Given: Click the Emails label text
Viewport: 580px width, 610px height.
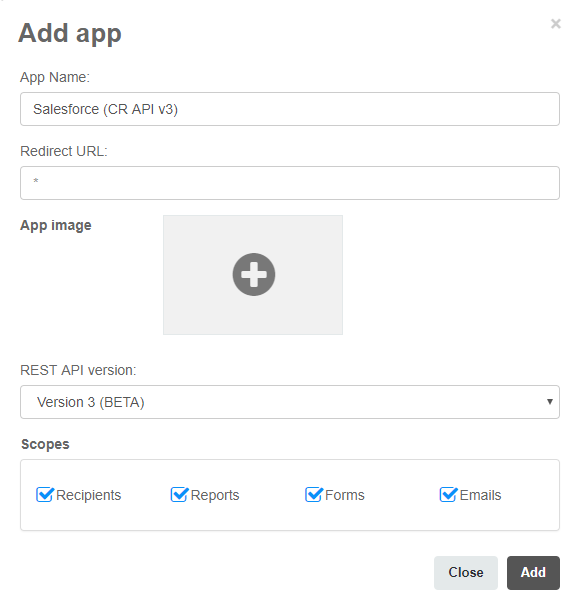Looking at the screenshot, I should coord(480,495).
